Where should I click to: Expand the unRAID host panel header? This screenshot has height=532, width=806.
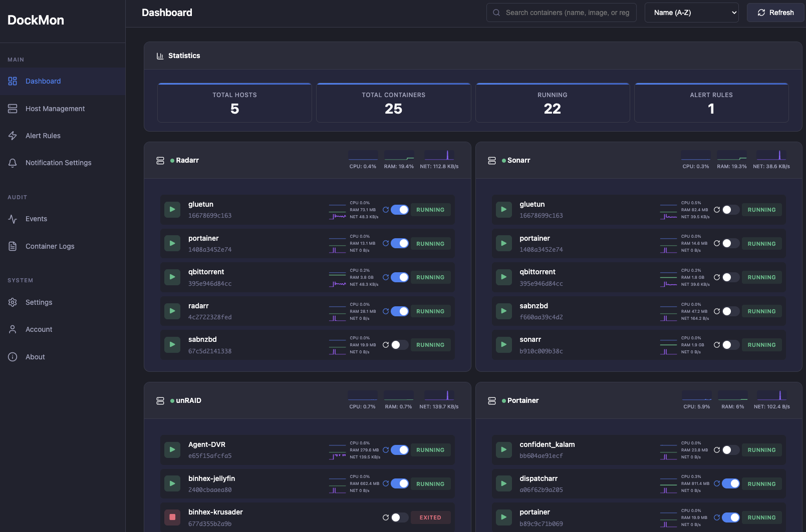pyautogui.click(x=189, y=400)
